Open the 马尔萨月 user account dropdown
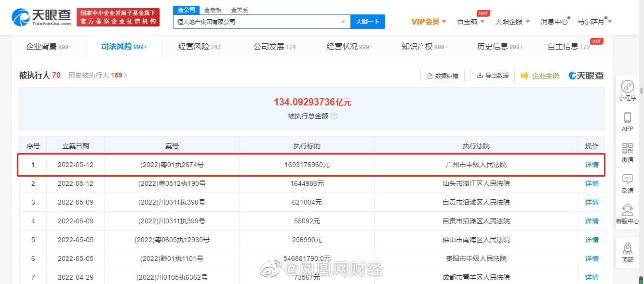Image resolution: width=644 pixels, height=284 pixels. [x=594, y=22]
